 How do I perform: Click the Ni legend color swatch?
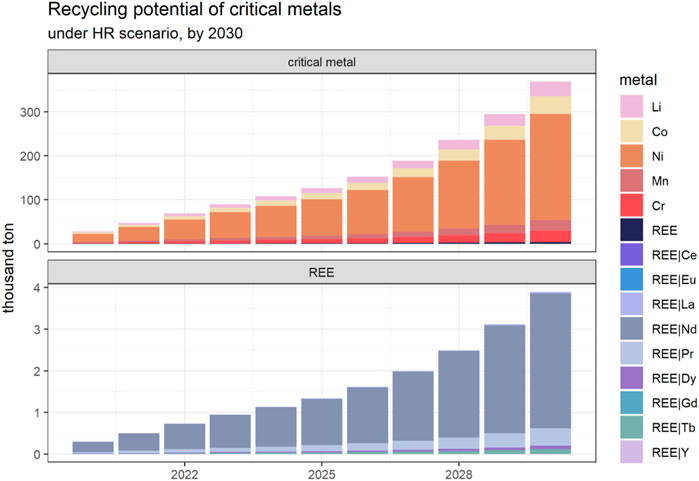click(x=631, y=156)
